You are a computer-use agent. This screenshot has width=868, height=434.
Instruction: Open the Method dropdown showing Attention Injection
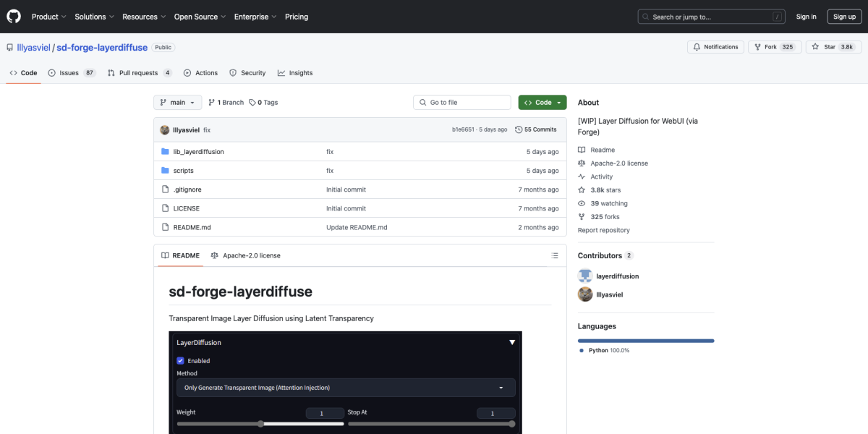click(345, 388)
